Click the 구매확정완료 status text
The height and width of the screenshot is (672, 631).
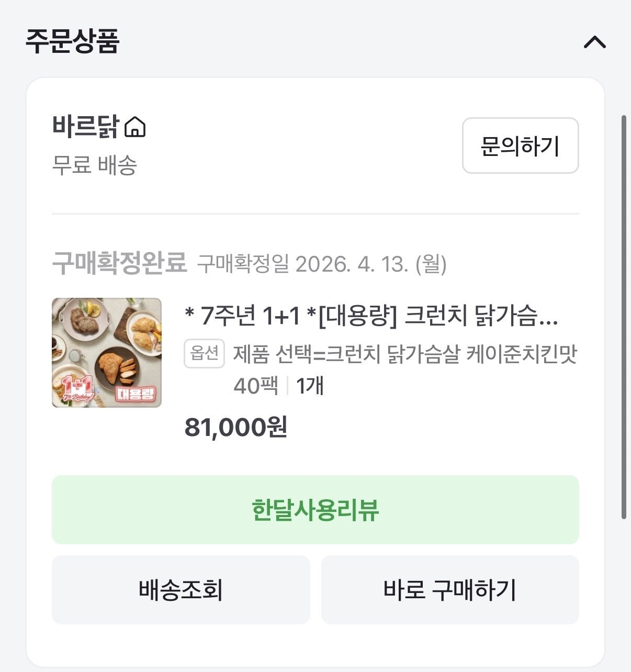click(119, 263)
